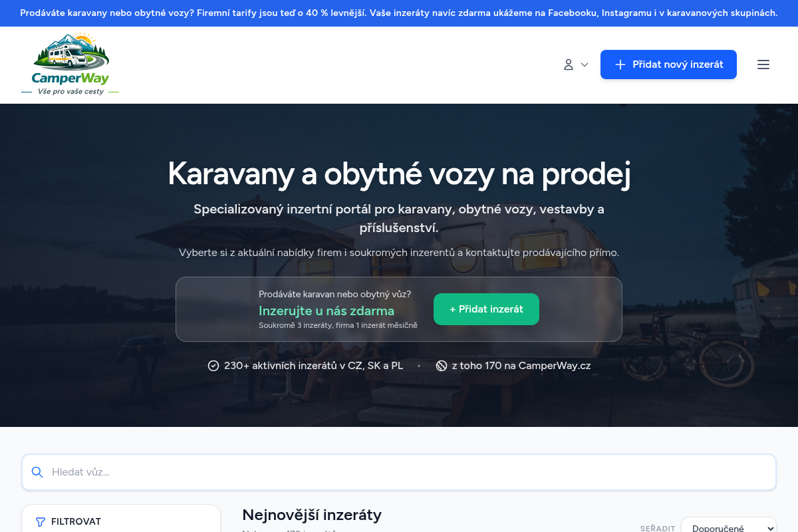Open the CamperWay logo homepage link
The height and width of the screenshot is (532, 798).
click(x=70, y=65)
